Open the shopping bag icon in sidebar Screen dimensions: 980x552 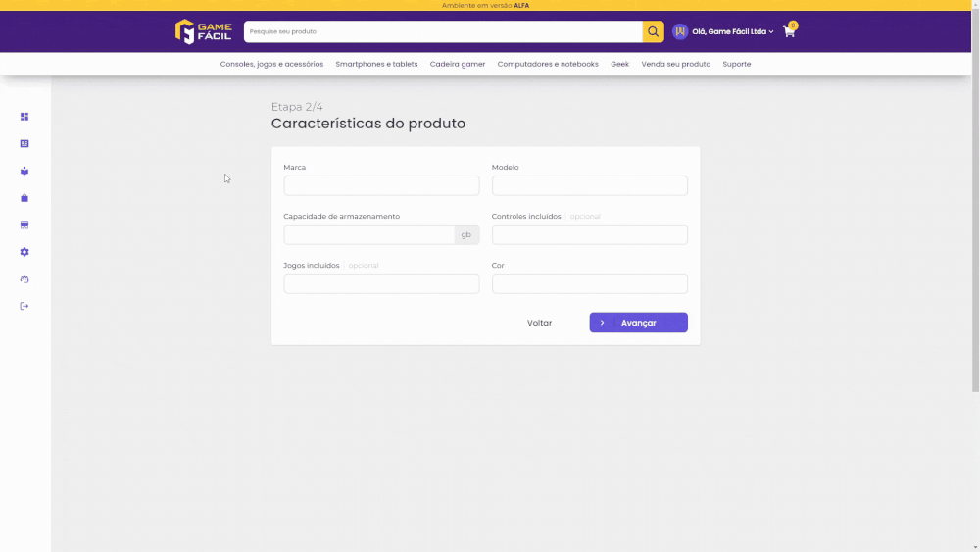(x=24, y=197)
